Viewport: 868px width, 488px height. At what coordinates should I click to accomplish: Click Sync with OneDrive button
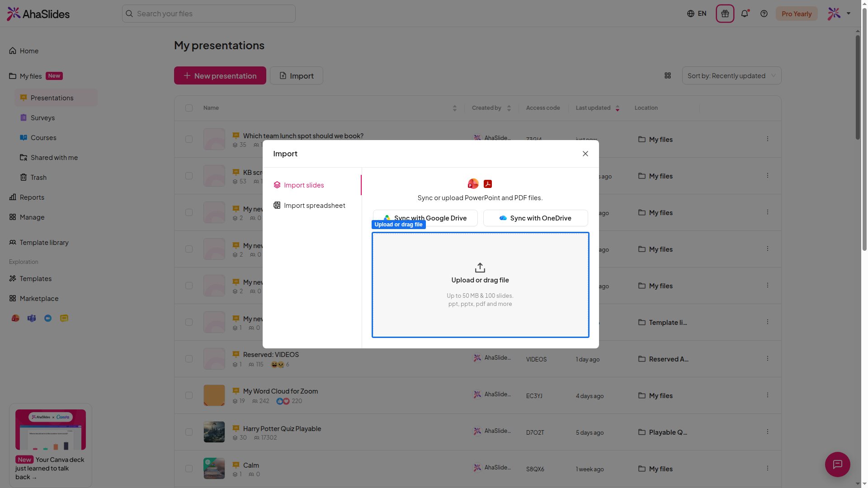pos(535,218)
